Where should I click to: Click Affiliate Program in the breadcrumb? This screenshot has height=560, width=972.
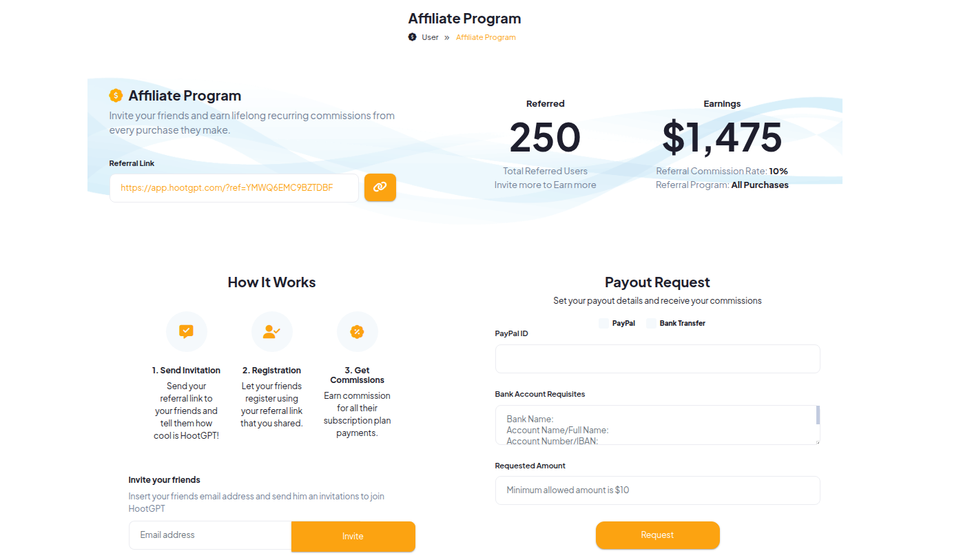(486, 37)
